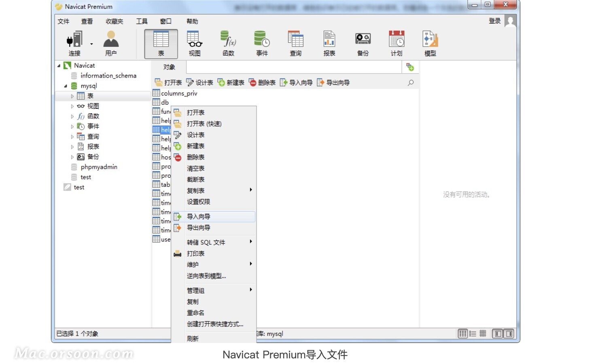The height and width of the screenshot is (364, 598).
Task: Open the 管理组 submenu
Action: pyautogui.click(x=214, y=290)
